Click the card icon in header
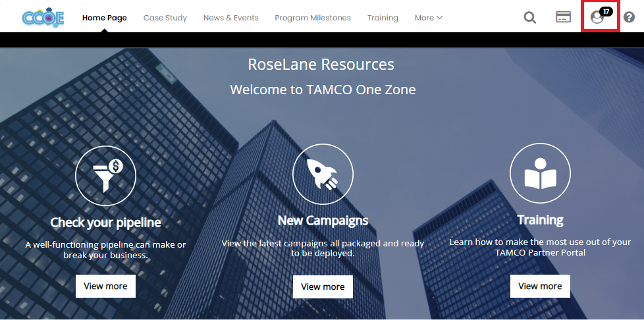644x330 pixels. click(x=563, y=18)
